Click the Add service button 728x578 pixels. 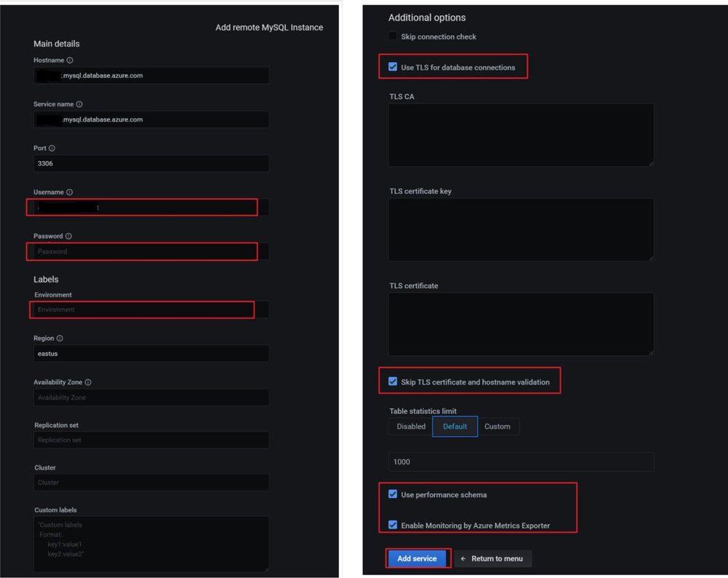click(x=417, y=558)
